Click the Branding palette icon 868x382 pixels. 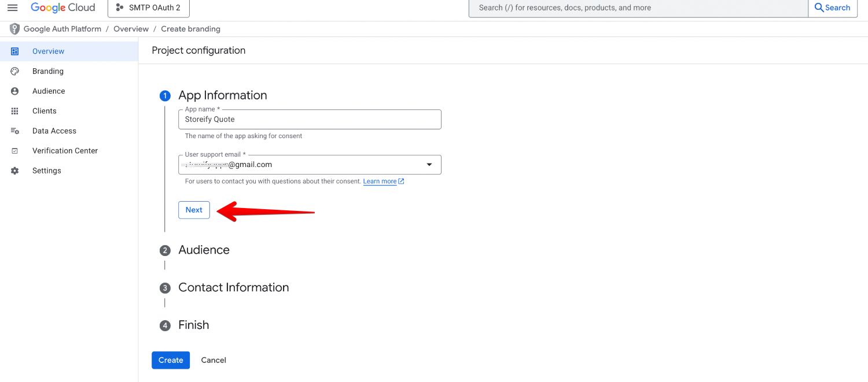tap(15, 71)
